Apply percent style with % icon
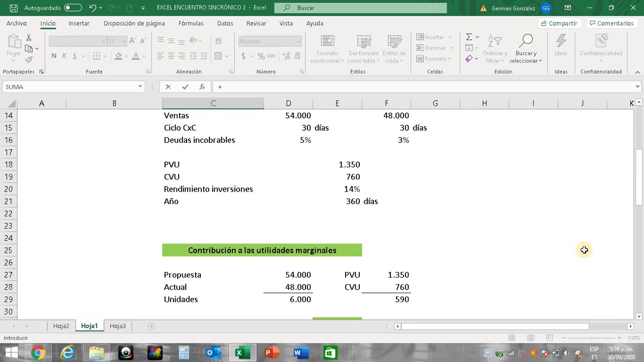This screenshot has height=362, width=644. (x=261, y=56)
